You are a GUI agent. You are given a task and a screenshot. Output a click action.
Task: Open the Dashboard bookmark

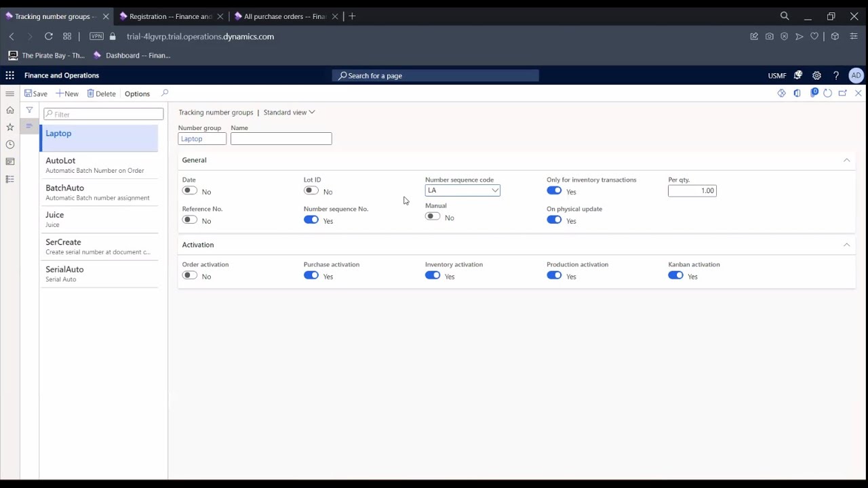pyautogui.click(x=132, y=56)
